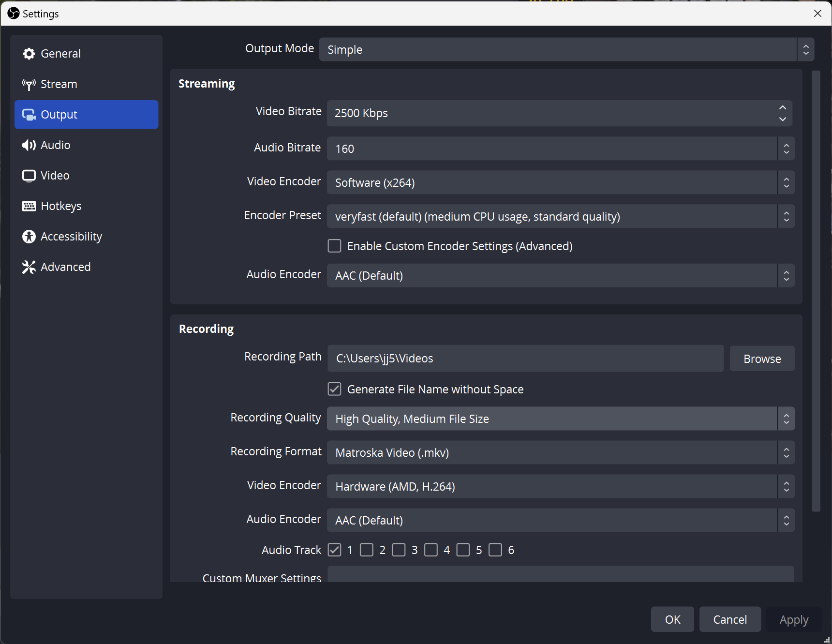Click the Custom Muxer Settings field
The image size is (832, 644).
561,574
